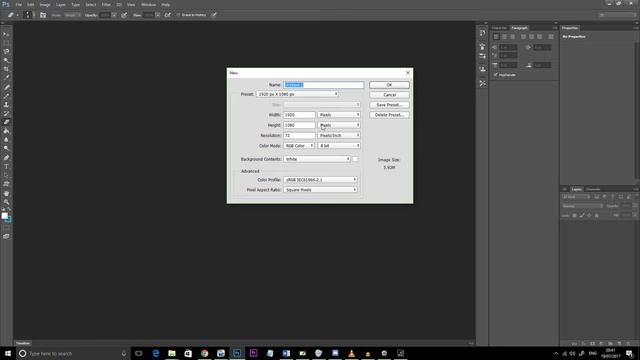This screenshot has height=360, width=640.
Task: Select the Rectangular Marquee tool
Action: [x=6, y=43]
